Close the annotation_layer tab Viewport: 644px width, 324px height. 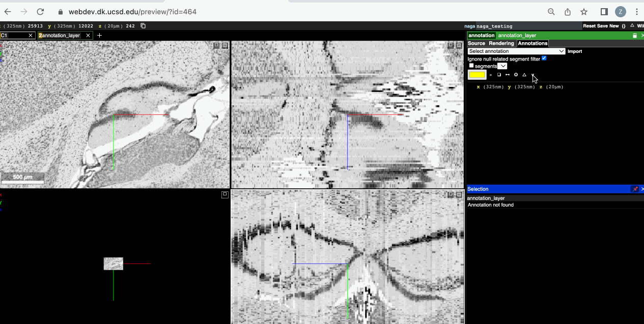(88, 35)
